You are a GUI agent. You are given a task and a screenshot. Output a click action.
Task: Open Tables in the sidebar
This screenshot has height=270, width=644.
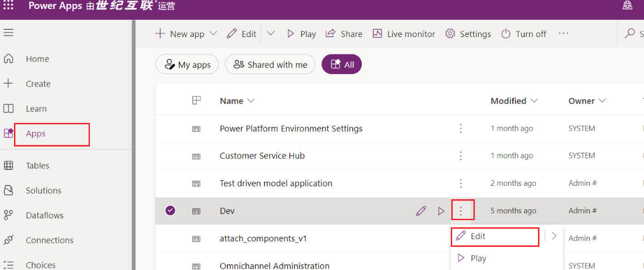pyautogui.click(x=38, y=166)
